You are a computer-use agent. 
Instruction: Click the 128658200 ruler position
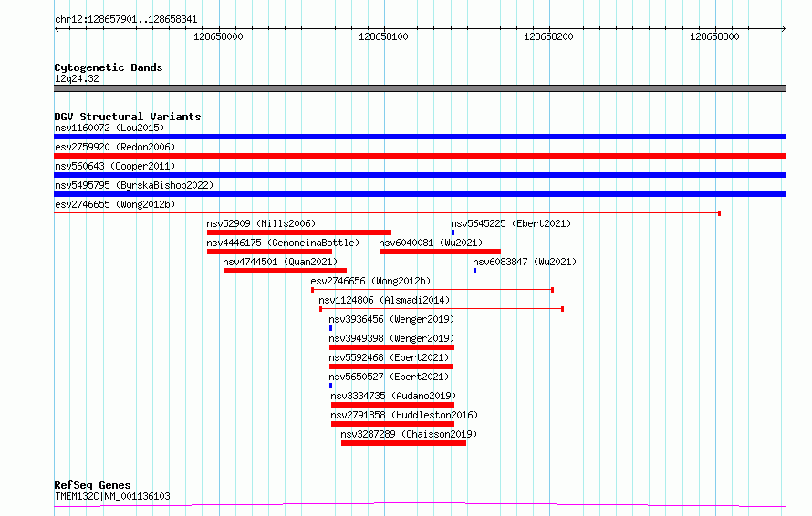548,36
